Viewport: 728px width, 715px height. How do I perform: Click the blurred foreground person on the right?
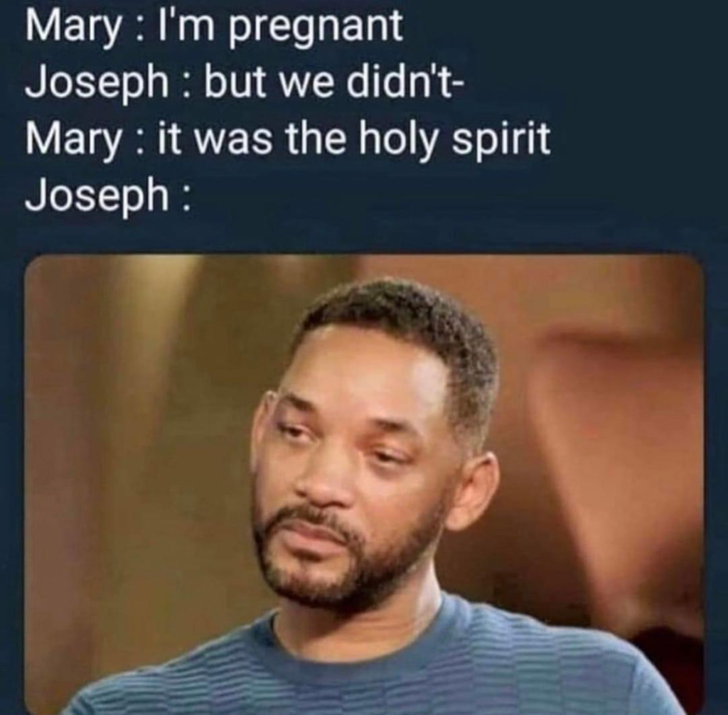[x=618, y=464]
